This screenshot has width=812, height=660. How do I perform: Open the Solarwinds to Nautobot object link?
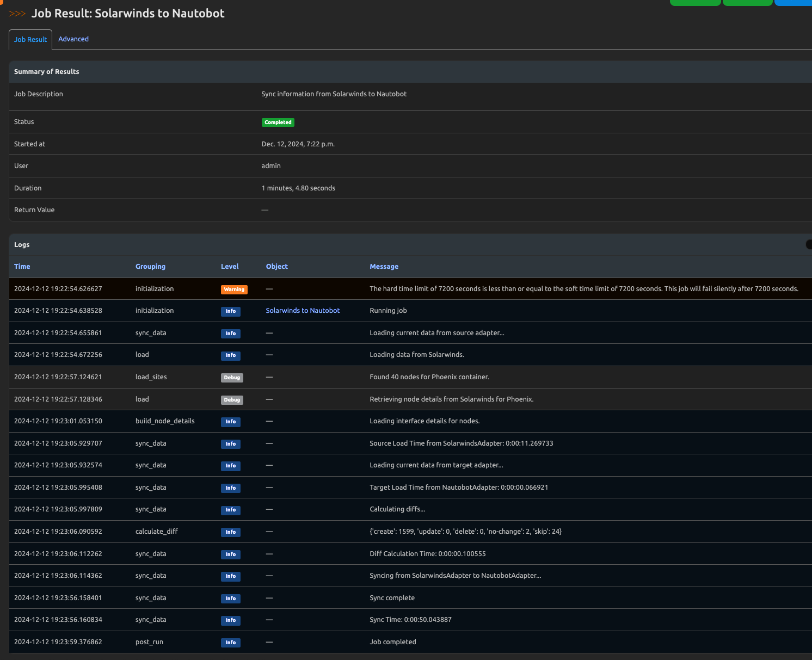pyautogui.click(x=303, y=311)
